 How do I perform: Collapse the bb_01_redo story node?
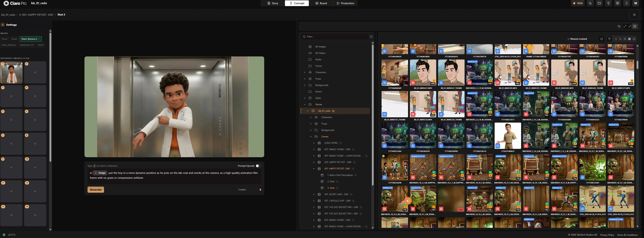pos(308,111)
